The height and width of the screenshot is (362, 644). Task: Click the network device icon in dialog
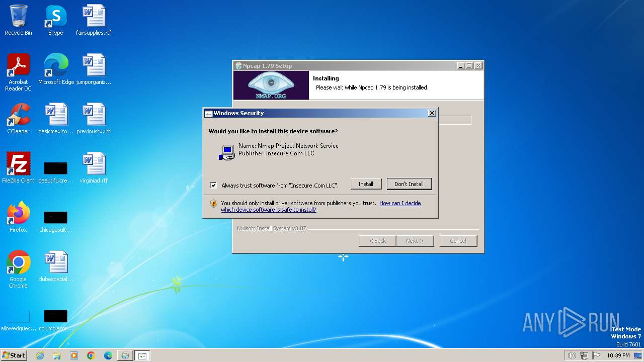point(227,152)
